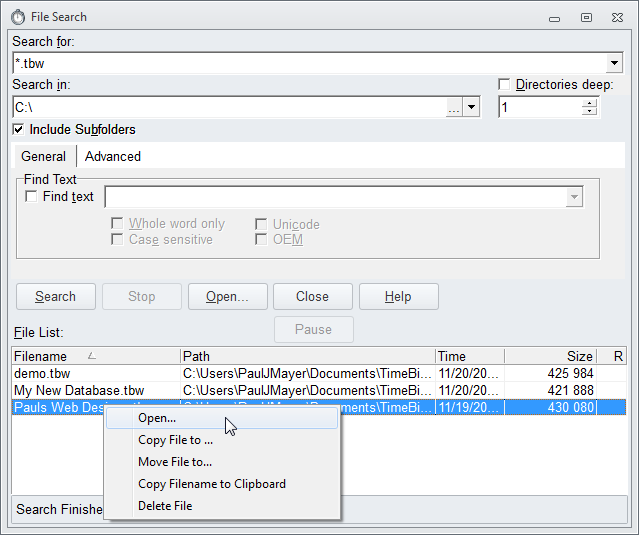Enable the Find text checkbox
This screenshot has height=535, width=639.
click(x=31, y=197)
